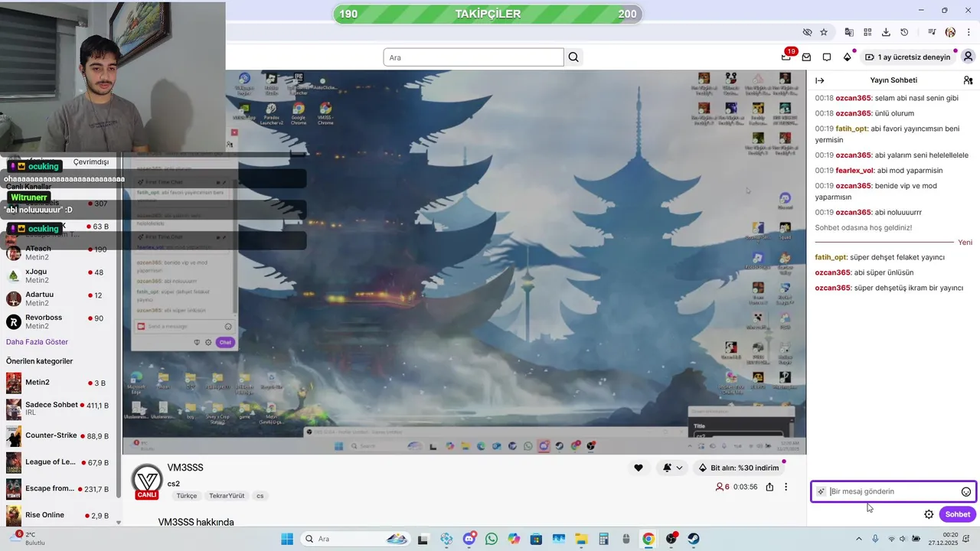
Task: Click the taskbar microphone icon
Action: point(875,539)
